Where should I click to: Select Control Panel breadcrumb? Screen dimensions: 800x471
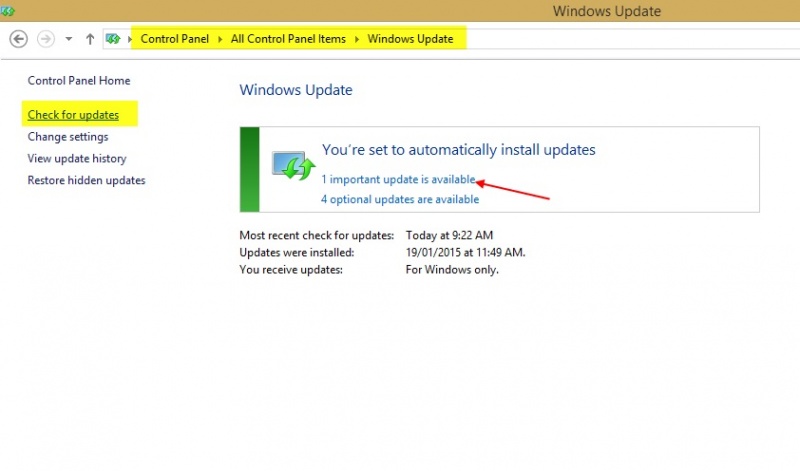174,39
